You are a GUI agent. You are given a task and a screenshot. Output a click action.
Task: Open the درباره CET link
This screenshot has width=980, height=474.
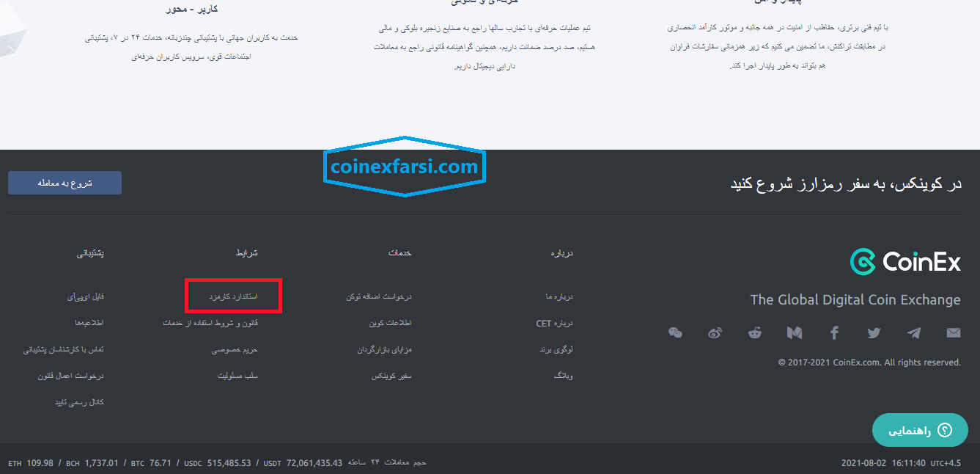554,323
